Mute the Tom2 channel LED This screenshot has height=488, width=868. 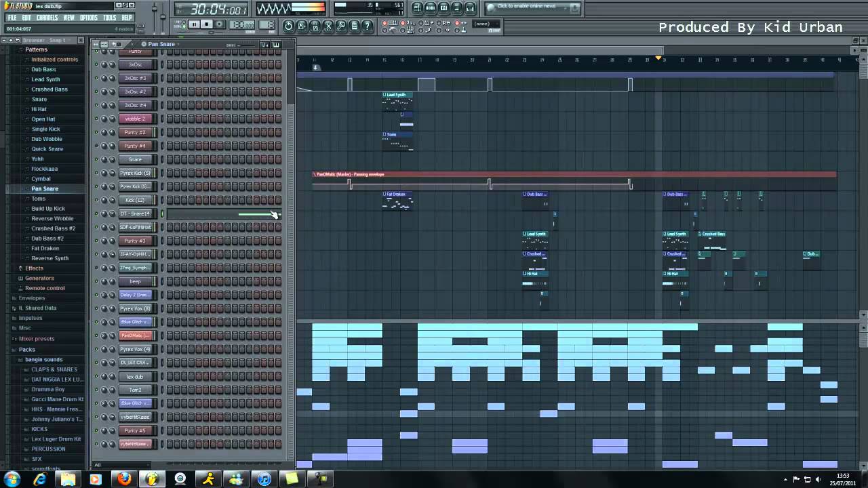pos(96,390)
